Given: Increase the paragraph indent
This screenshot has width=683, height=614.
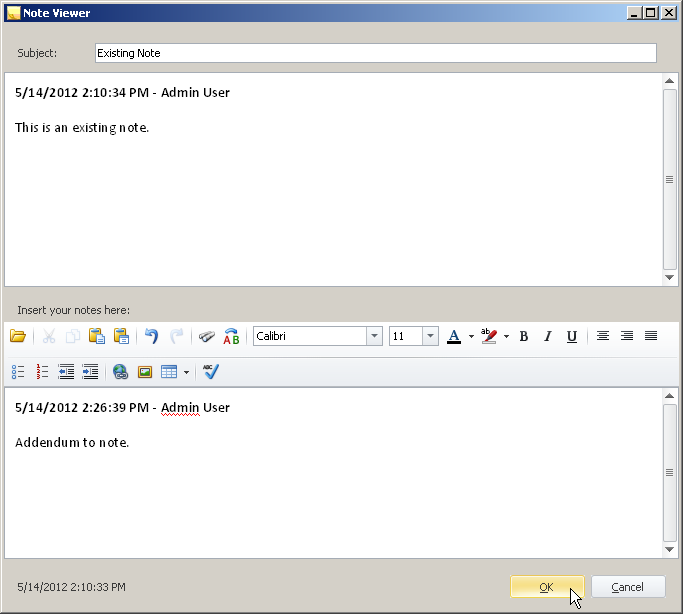Looking at the screenshot, I should 90,372.
